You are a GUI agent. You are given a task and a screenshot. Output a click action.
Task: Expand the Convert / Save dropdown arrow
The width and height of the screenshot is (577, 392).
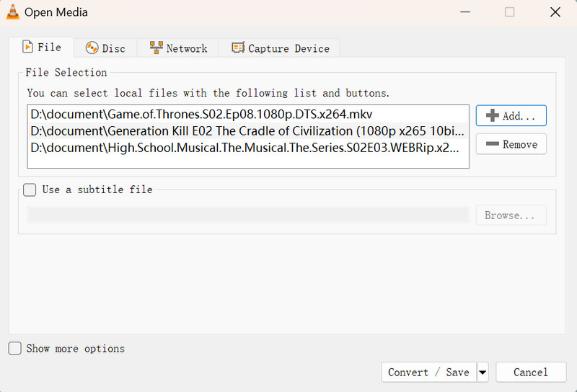[x=483, y=373]
